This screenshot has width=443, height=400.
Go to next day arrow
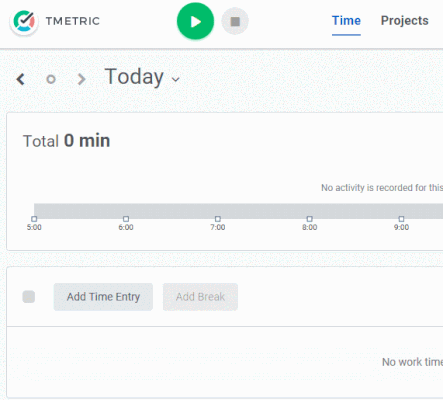click(81, 79)
